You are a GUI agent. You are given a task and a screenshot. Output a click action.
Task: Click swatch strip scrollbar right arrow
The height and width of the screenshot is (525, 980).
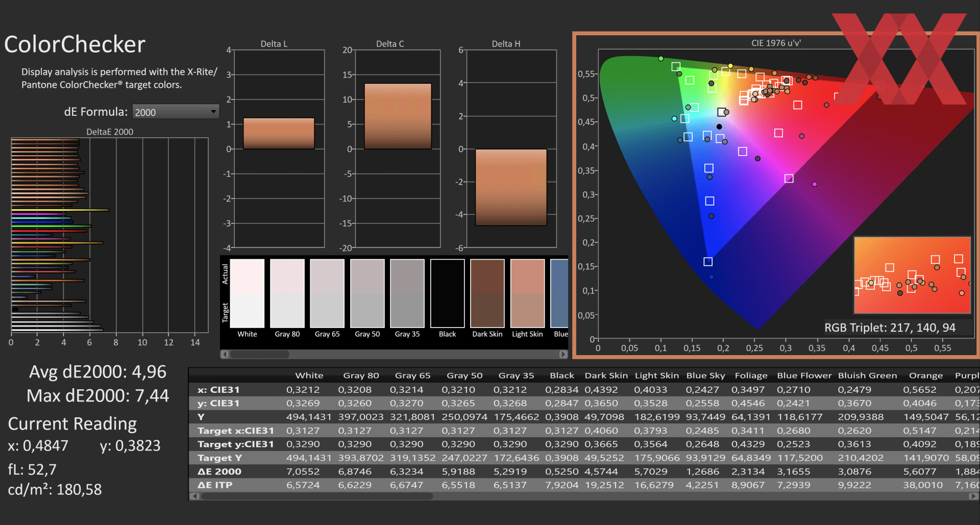pyautogui.click(x=563, y=354)
